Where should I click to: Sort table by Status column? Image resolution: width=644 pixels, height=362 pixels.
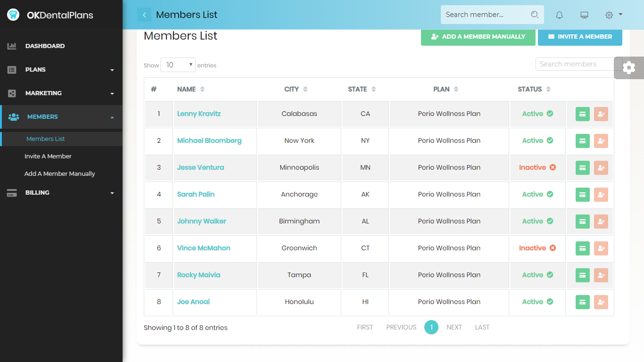point(534,89)
